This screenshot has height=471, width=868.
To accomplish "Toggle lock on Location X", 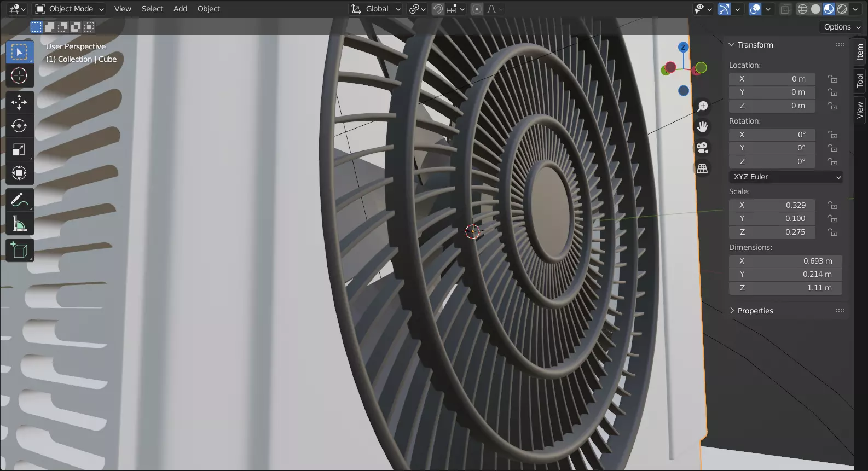I will pos(832,79).
